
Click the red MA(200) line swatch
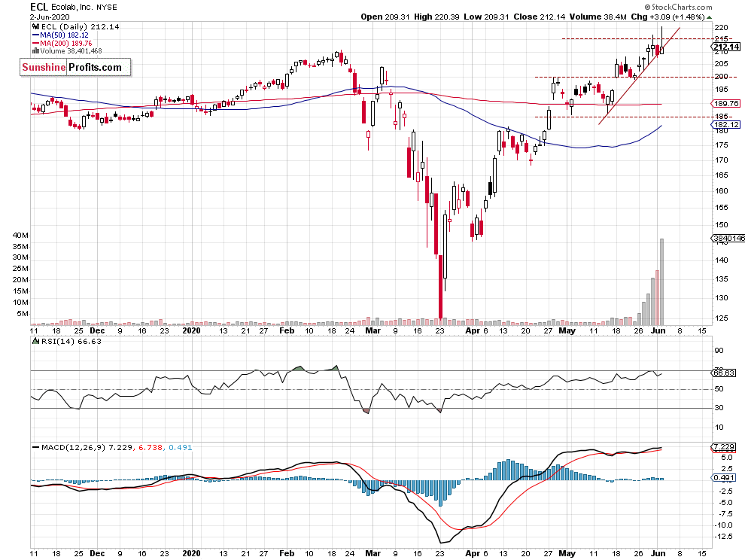[x=35, y=43]
